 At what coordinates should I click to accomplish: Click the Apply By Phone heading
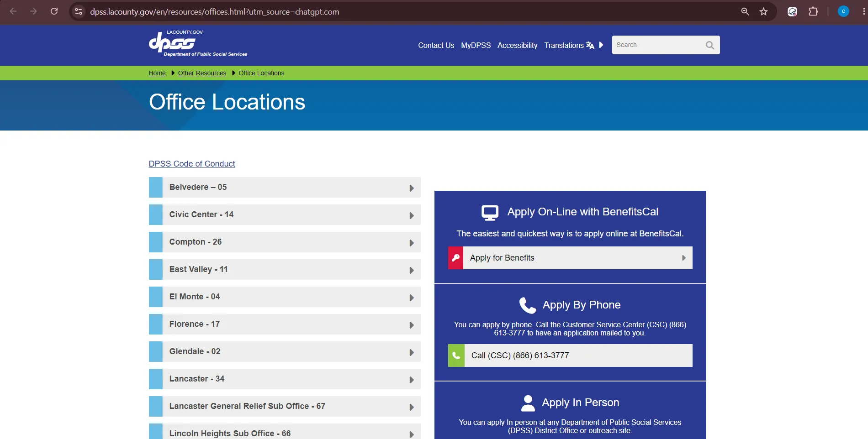[x=582, y=305]
